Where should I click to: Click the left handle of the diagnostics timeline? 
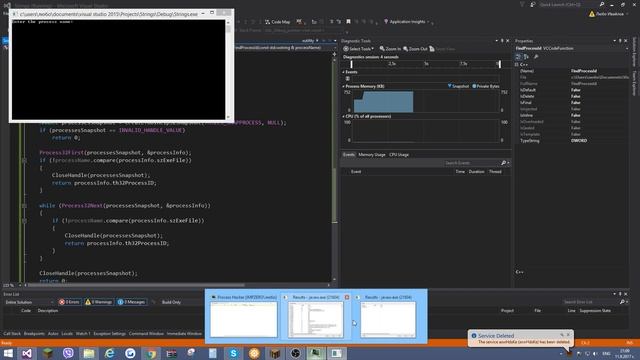[x=351, y=64]
